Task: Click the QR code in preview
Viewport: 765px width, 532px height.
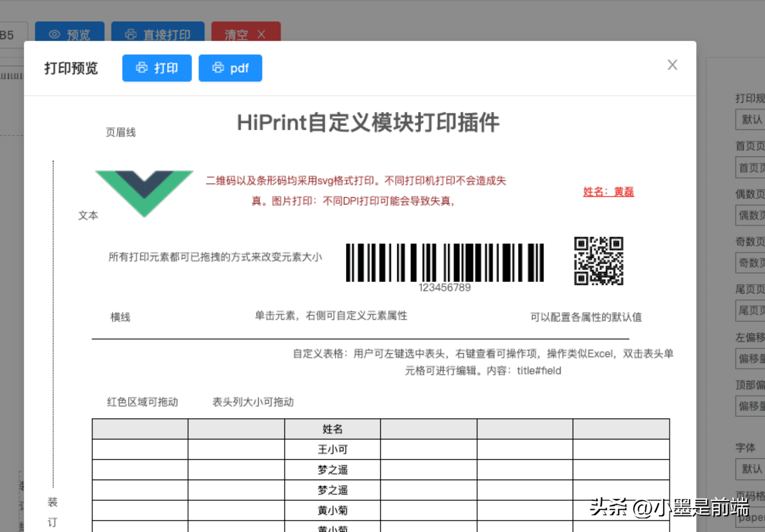Action: pyautogui.click(x=598, y=261)
